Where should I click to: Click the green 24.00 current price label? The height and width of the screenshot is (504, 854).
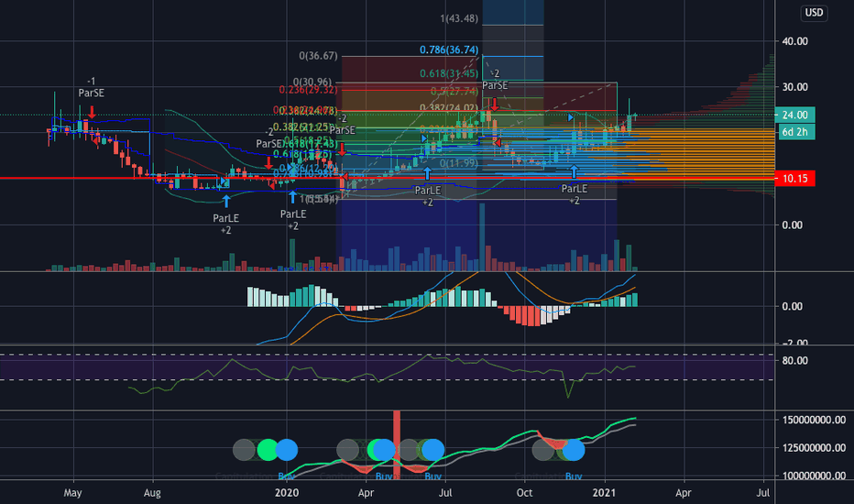coord(794,115)
